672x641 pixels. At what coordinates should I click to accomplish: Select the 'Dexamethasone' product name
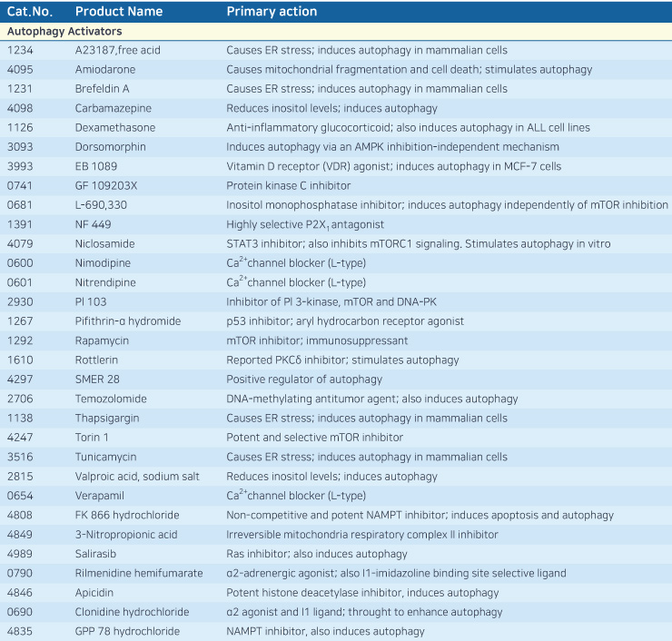pos(115,128)
